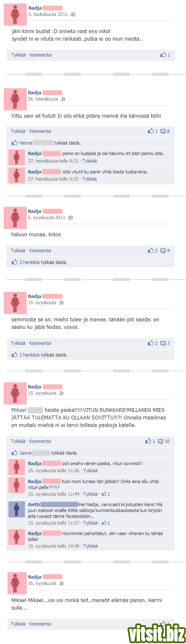Click Tykkää under the 'jäin kiinni budist' post
This screenshot has height=644, width=186.
coord(19,55)
